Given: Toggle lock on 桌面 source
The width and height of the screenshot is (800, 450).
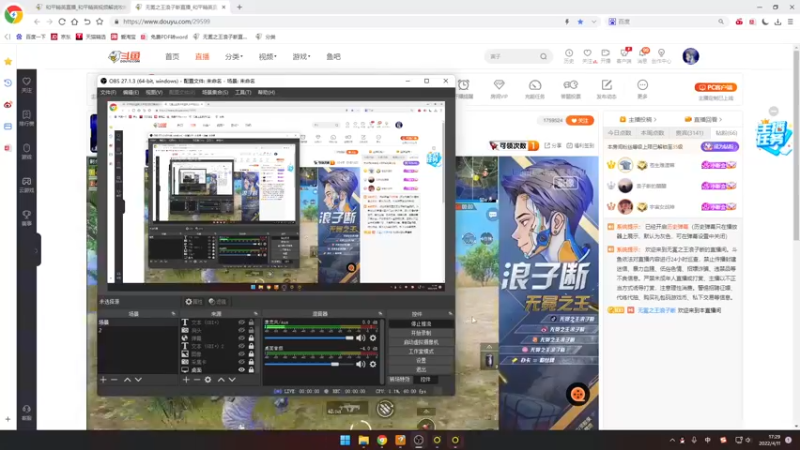Looking at the screenshot, I should tap(251, 369).
